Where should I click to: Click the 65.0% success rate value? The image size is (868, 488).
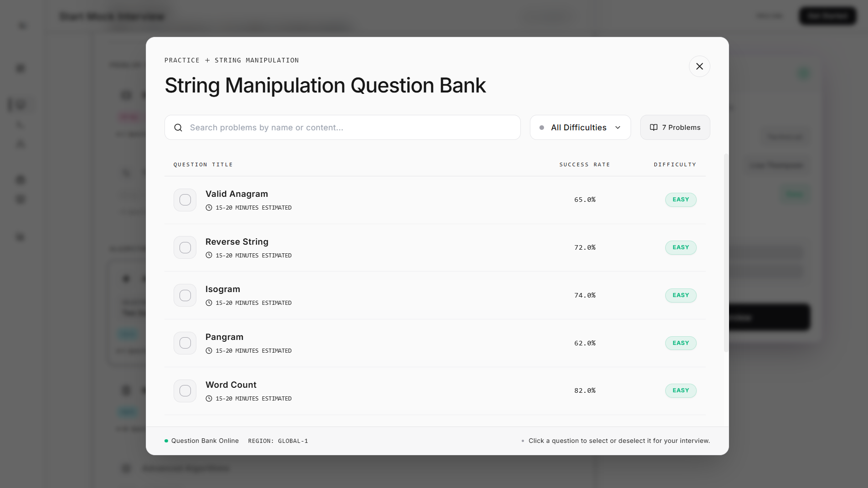[x=585, y=200]
